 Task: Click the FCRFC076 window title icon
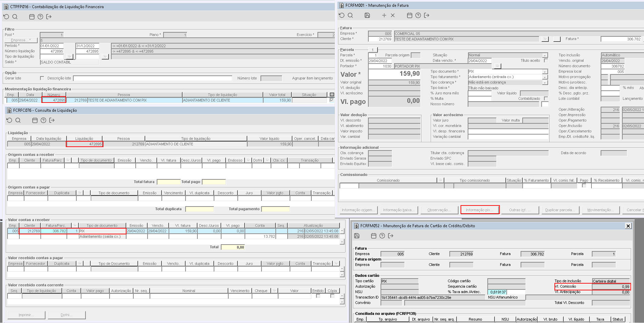9,110
